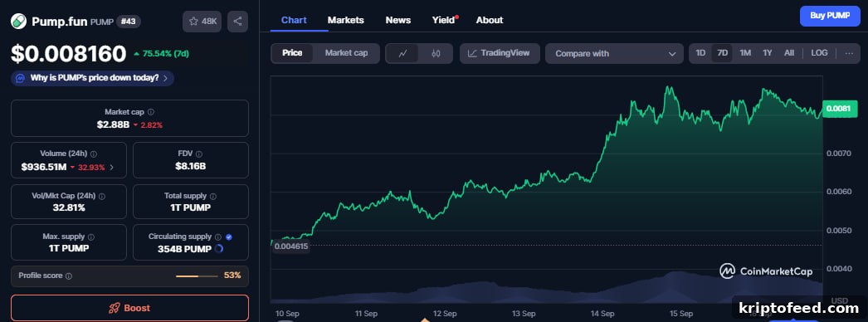Click the Buy PUMP button
Screen dimensions: 868x322
pos(830,16)
